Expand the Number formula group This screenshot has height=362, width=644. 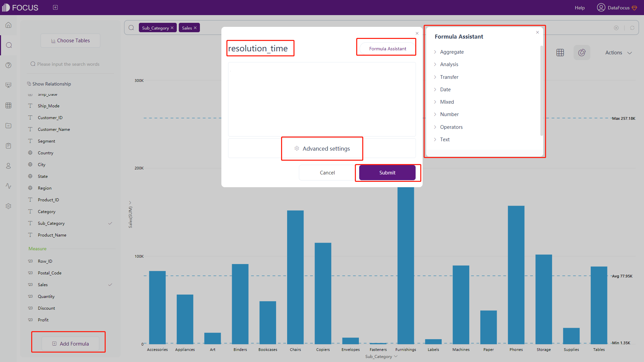(x=435, y=114)
